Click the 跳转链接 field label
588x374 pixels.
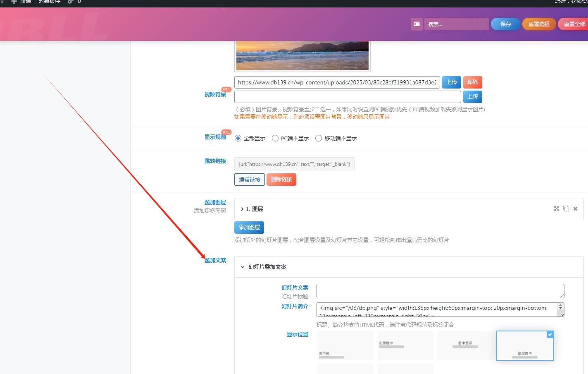coord(215,161)
